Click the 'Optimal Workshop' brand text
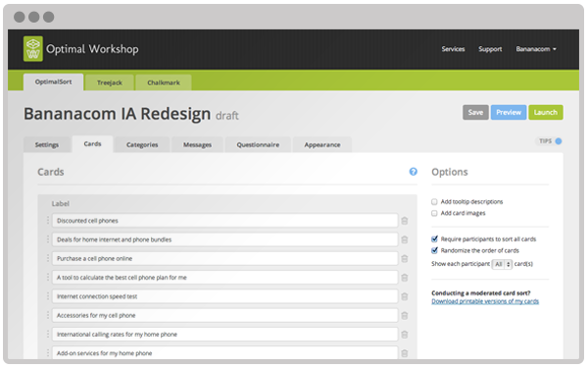Screen dimensions: 588x368 92,49
